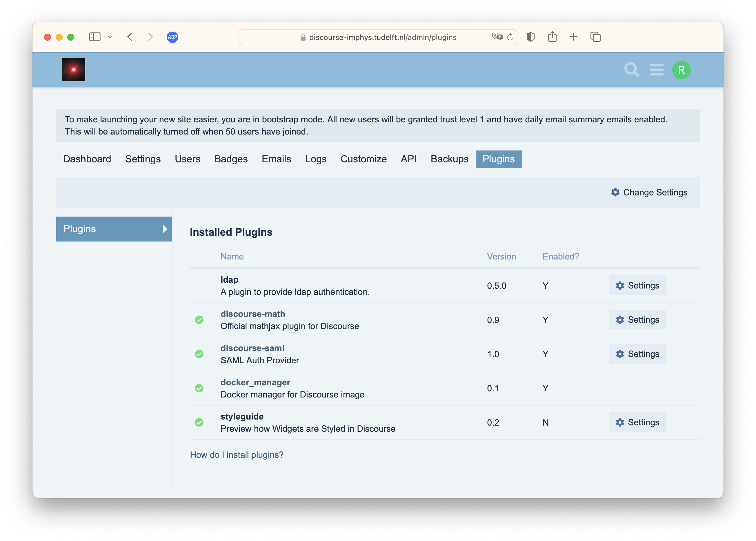Image resolution: width=756 pixels, height=541 pixels.
Task: Open the docker_manager plugin link
Action: [255, 382]
